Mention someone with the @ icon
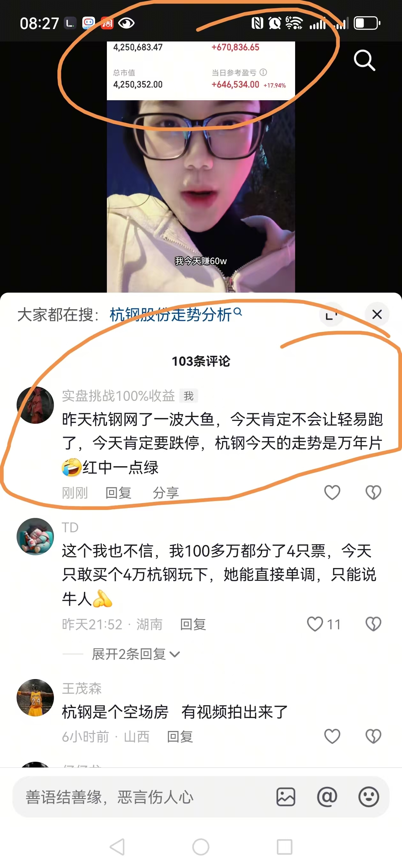 click(327, 797)
